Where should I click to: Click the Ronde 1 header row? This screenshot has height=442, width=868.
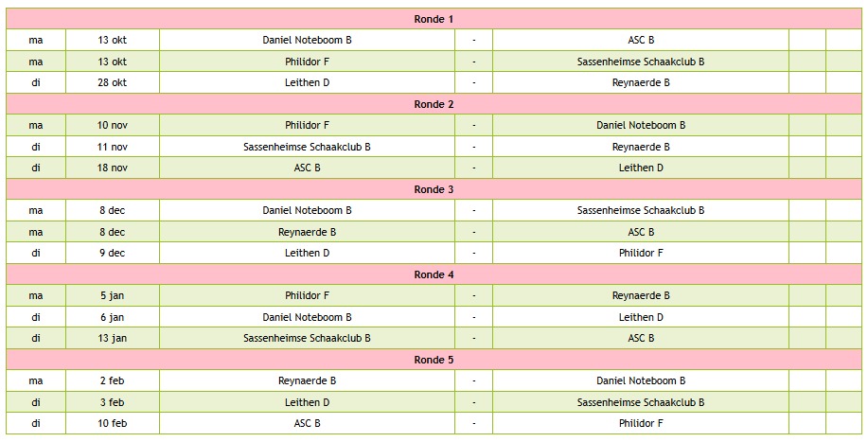tap(434, 19)
